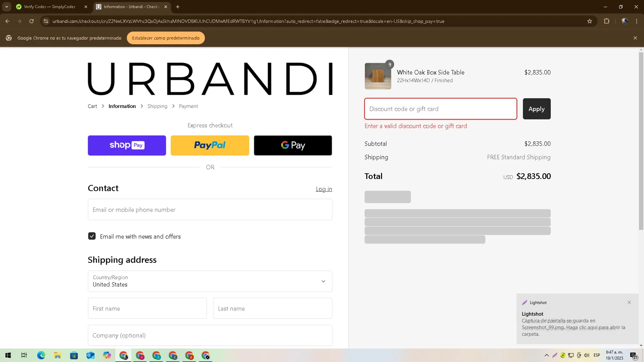644x362 pixels.
Task: Show hidden system tray icons
Action: click(x=547, y=356)
